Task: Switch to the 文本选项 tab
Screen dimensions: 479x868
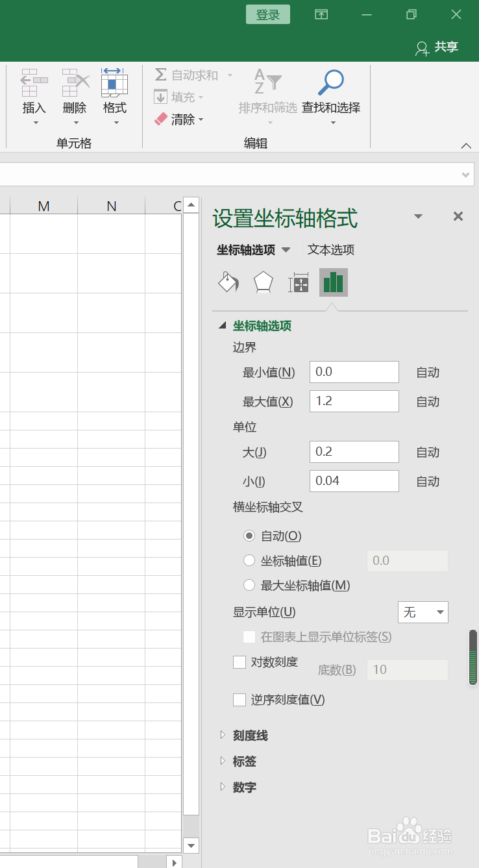Action: (x=331, y=250)
